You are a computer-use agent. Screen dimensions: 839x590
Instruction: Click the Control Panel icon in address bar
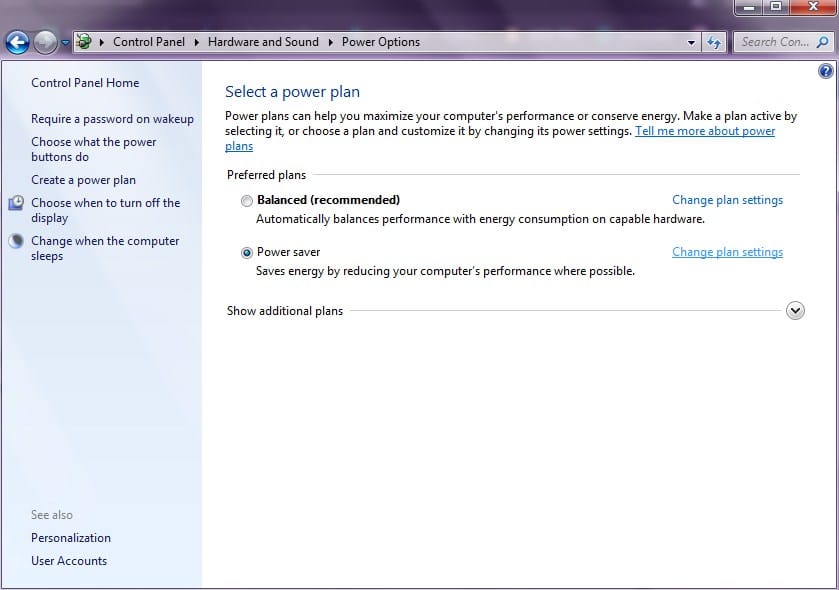point(83,42)
